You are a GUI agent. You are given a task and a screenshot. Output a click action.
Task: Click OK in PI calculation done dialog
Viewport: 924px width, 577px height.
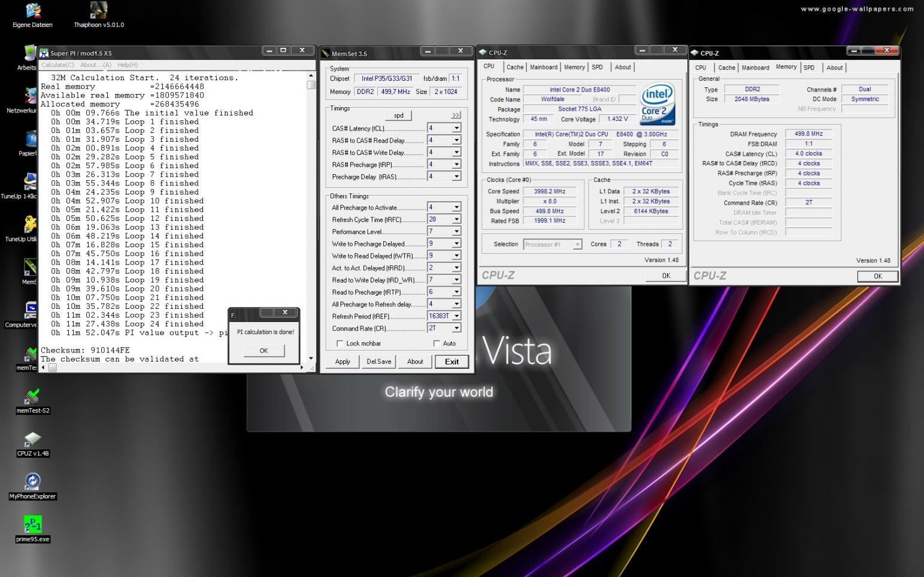tap(263, 351)
